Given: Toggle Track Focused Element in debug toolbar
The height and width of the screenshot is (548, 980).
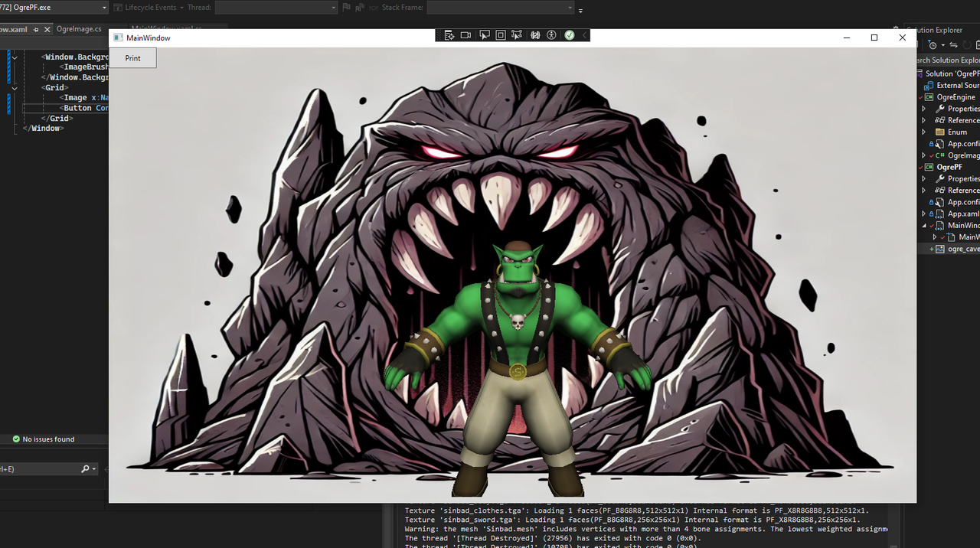Looking at the screenshot, I should pos(518,35).
